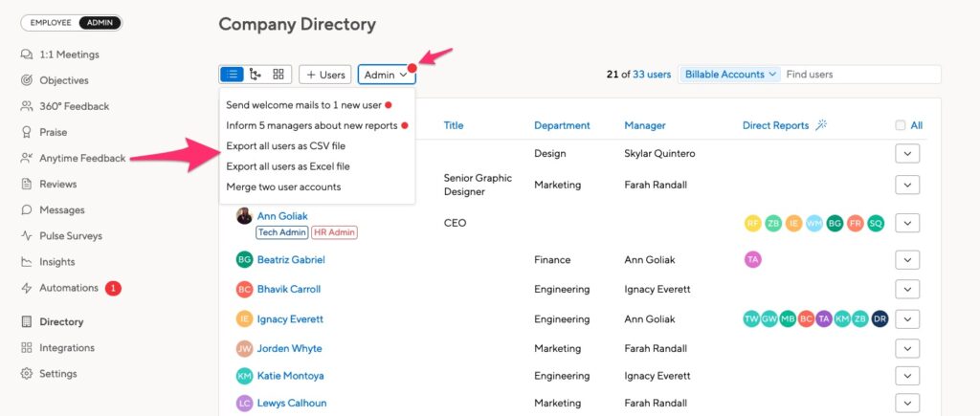This screenshot has width=980, height=416.
Task: Click the magic wand next to Direct Reports
Action: (x=821, y=125)
